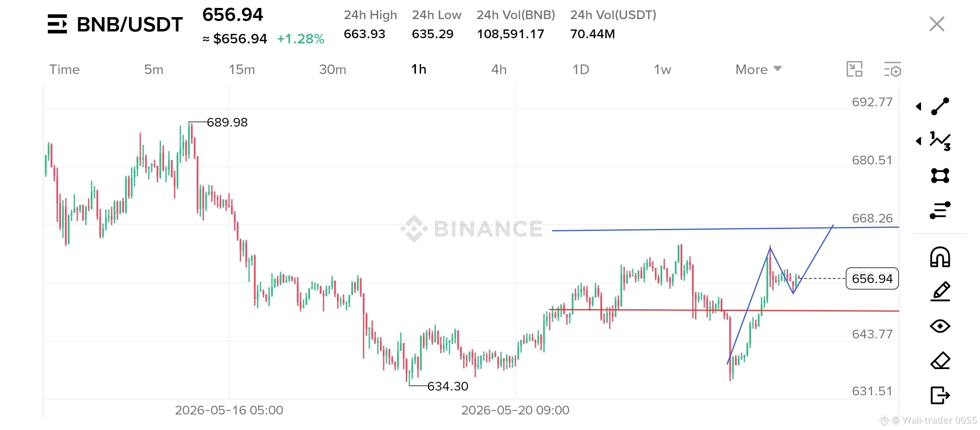Select the 1D timeframe
The width and height of the screenshot is (980, 430).
click(x=580, y=69)
